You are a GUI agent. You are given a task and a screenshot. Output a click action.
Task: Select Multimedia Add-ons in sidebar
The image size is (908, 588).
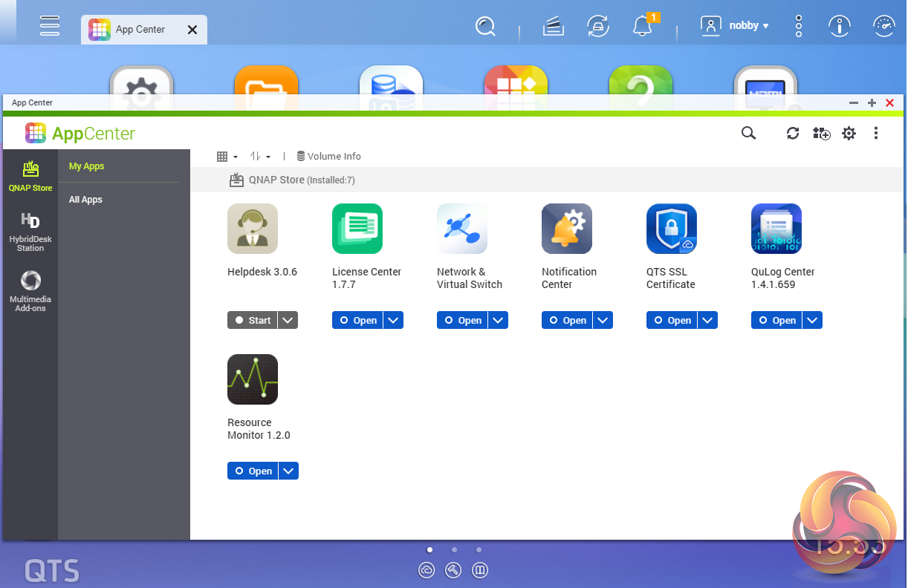[x=30, y=291]
